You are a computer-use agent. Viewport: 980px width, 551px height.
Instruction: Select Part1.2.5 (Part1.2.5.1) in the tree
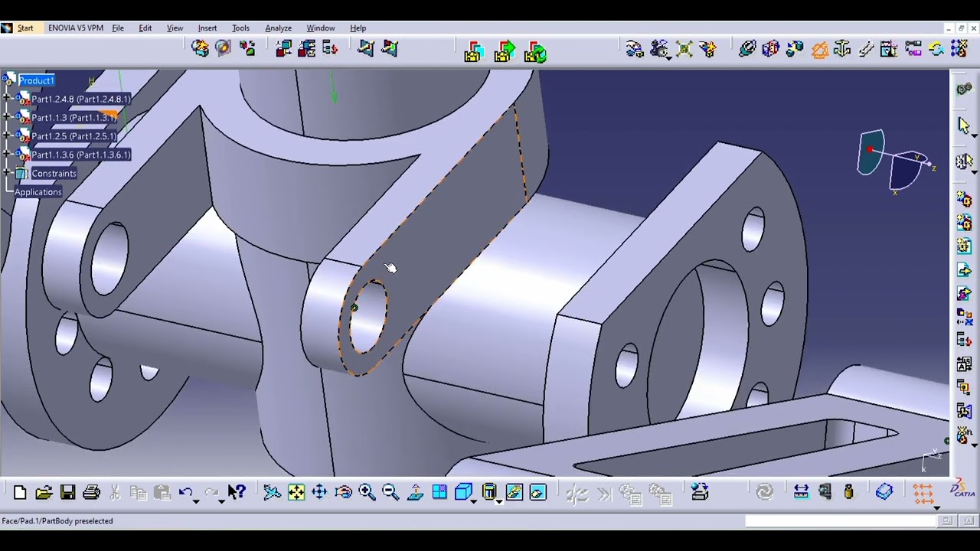(73, 136)
